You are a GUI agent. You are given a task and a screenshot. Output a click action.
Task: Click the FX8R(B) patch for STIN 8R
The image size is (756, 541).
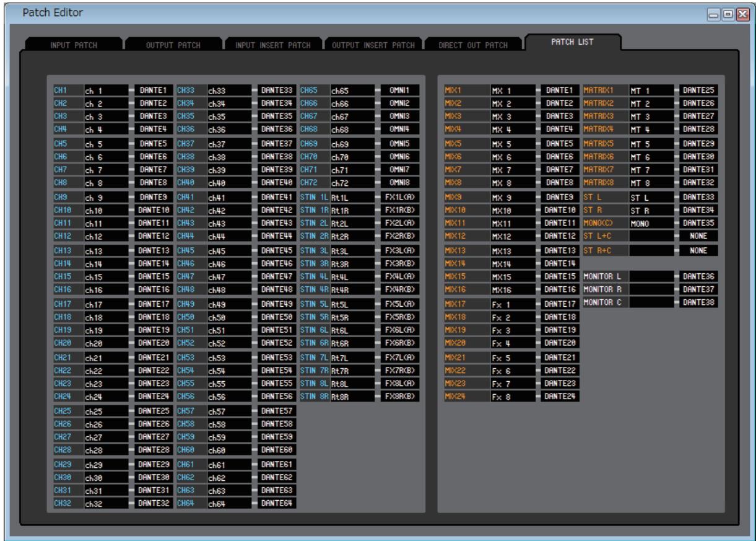399,395
